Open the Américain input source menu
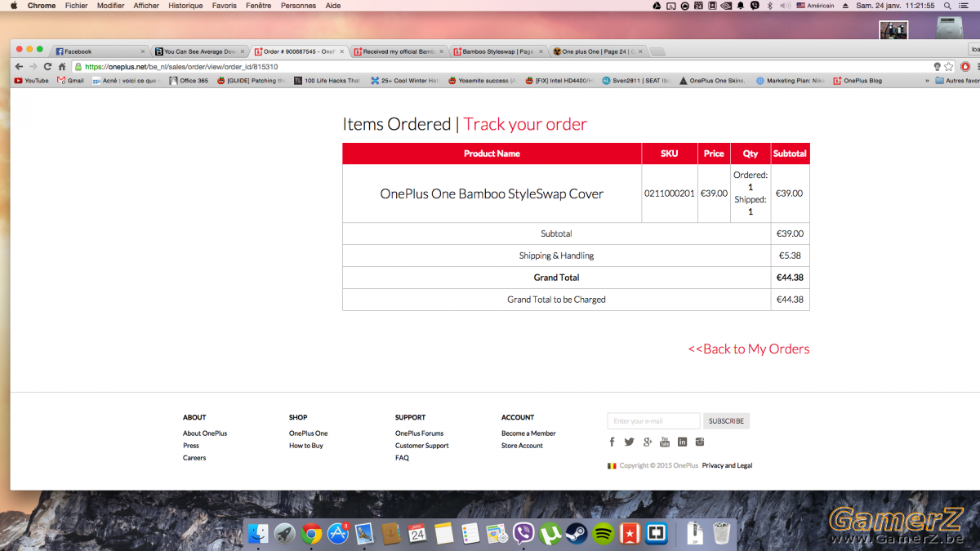This screenshot has width=980, height=551. click(x=816, y=6)
